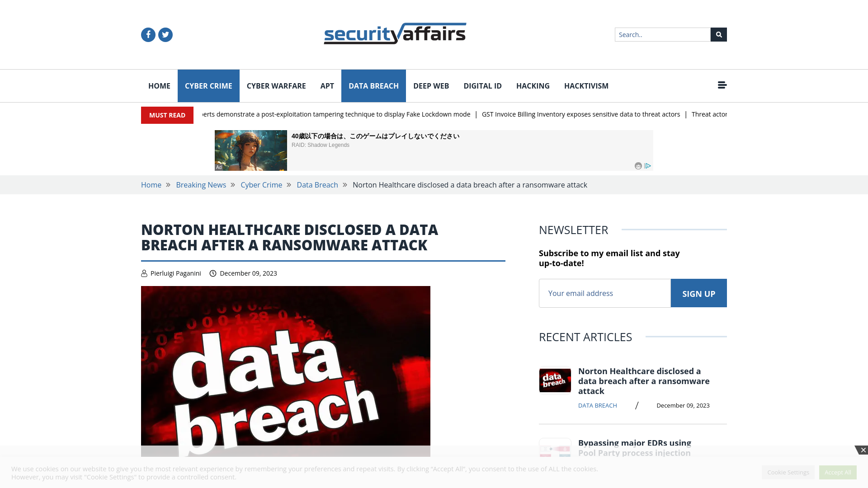The image size is (868, 488).
Task: Click the Security Affairs home logo
Action: [x=395, y=33]
